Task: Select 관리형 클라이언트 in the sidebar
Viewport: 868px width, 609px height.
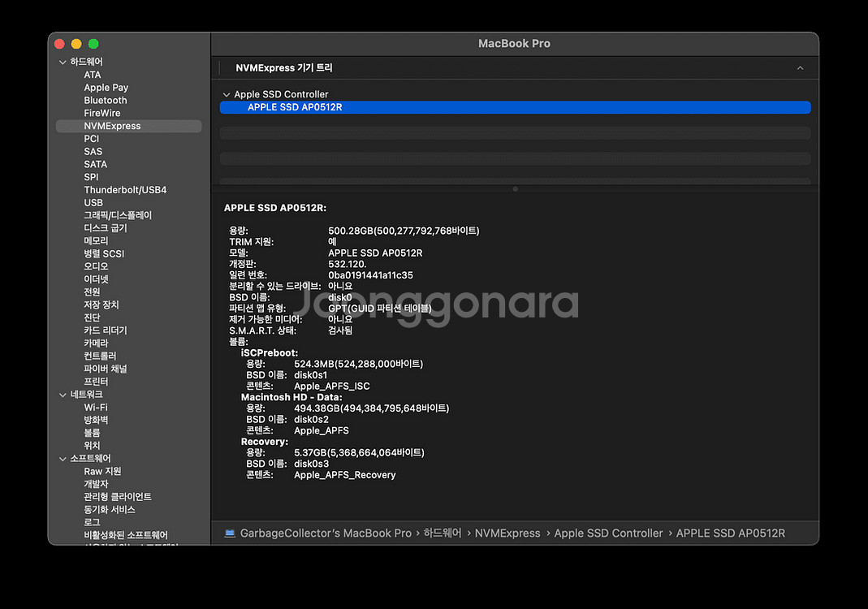Action: point(118,497)
